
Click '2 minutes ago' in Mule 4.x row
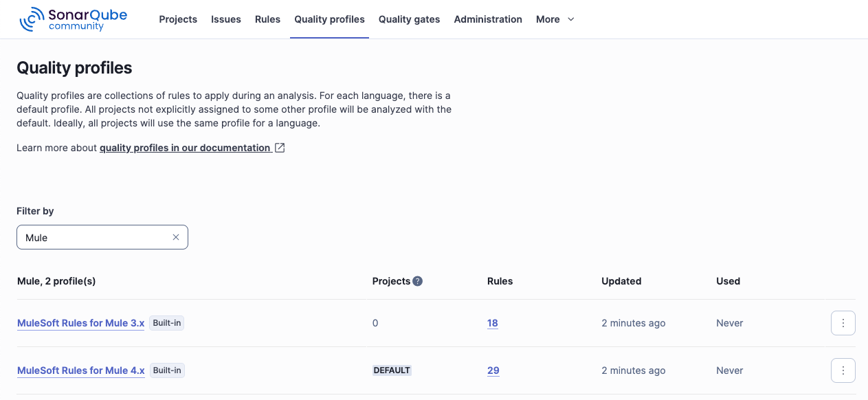(x=634, y=370)
